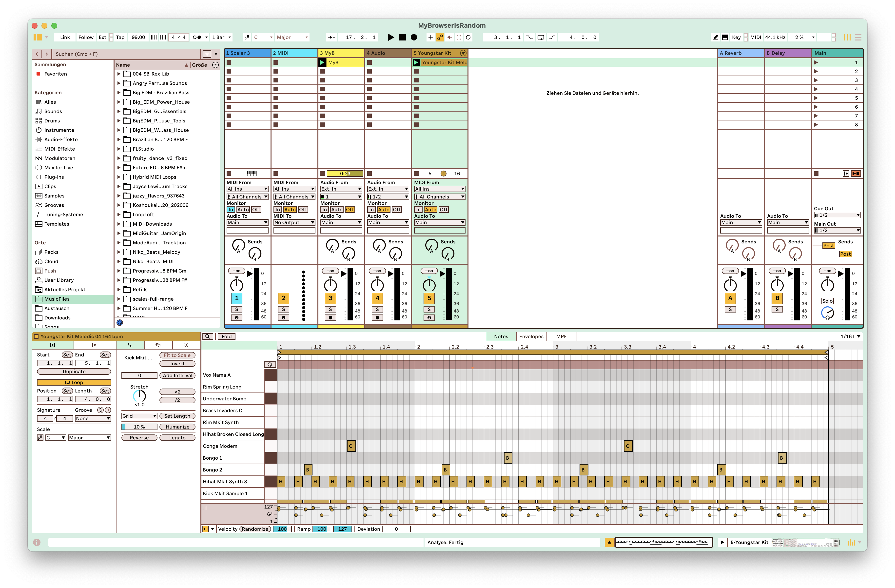Open the Drums category in browser
The height and width of the screenshot is (588, 895).
click(x=52, y=121)
